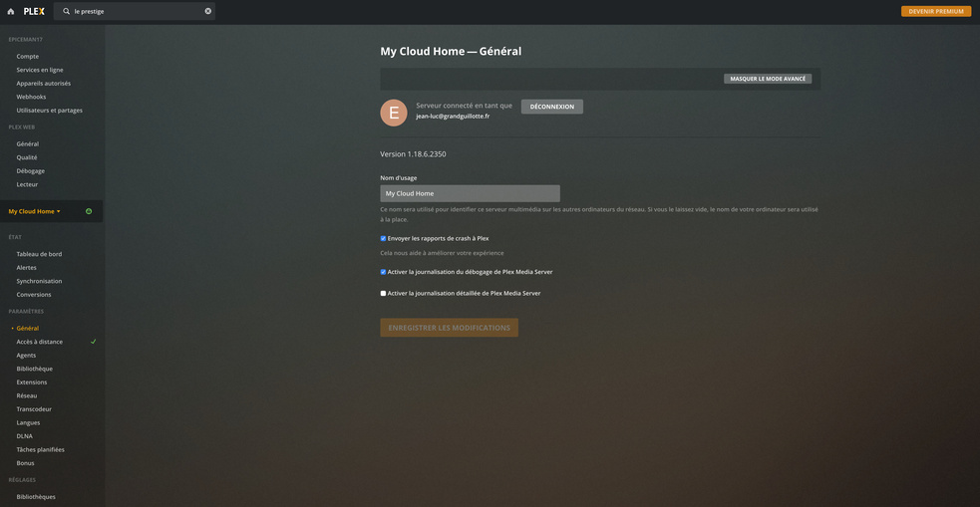
Task: Click 'Serveur connecté en tant que' text
Action: tap(464, 106)
